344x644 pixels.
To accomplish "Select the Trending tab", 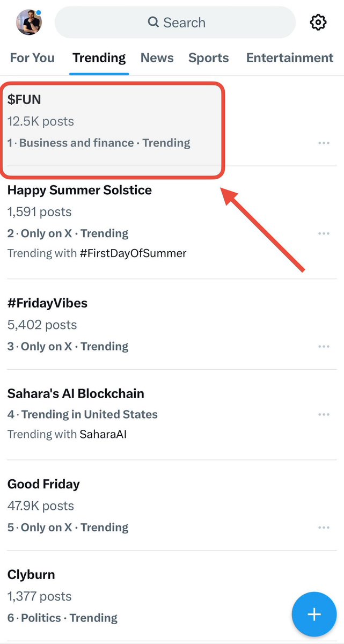I will [99, 58].
